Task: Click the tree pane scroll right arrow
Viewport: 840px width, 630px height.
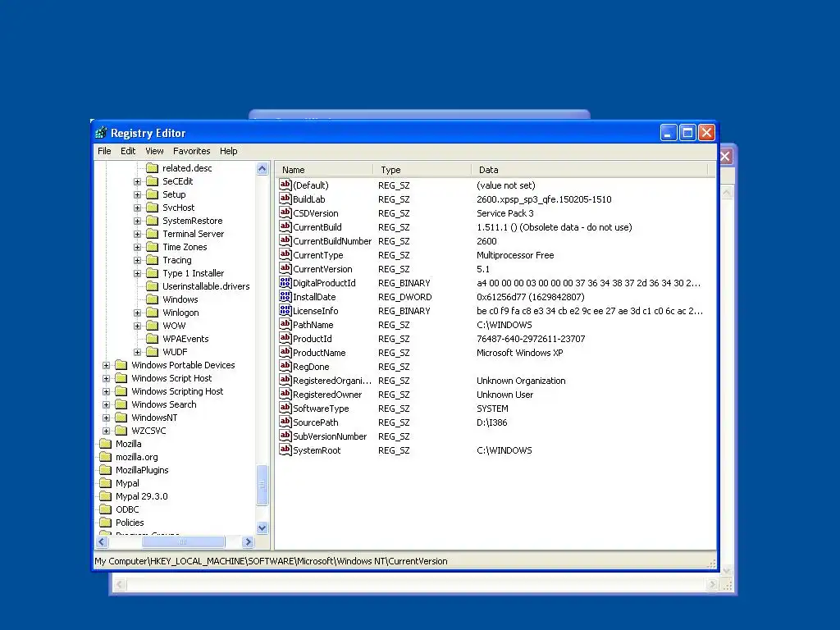Action: click(248, 541)
